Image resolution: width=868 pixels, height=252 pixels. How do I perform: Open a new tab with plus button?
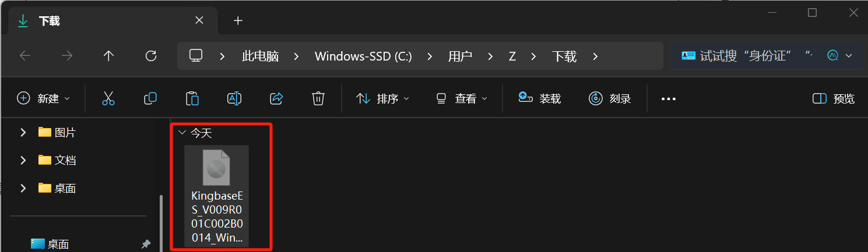(x=237, y=21)
